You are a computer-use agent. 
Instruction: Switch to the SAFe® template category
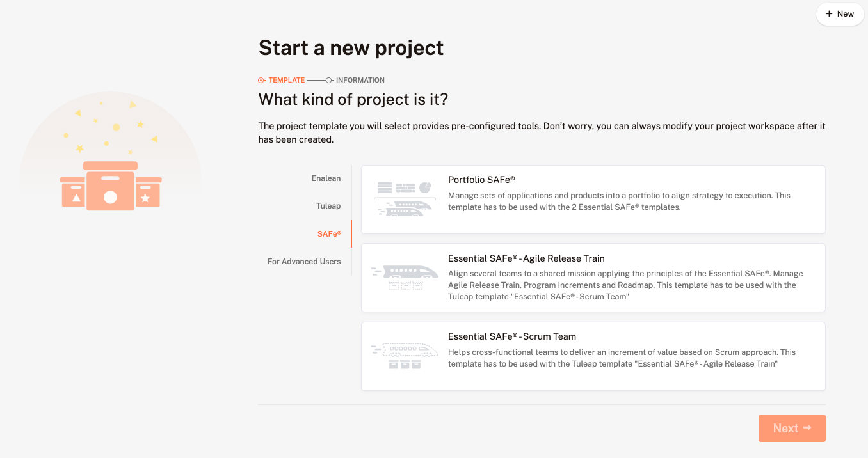329,234
